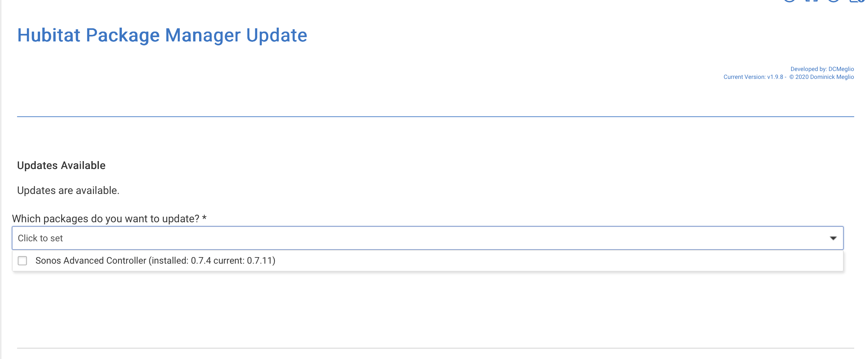Open the 'Click to set' combo box

(404, 238)
